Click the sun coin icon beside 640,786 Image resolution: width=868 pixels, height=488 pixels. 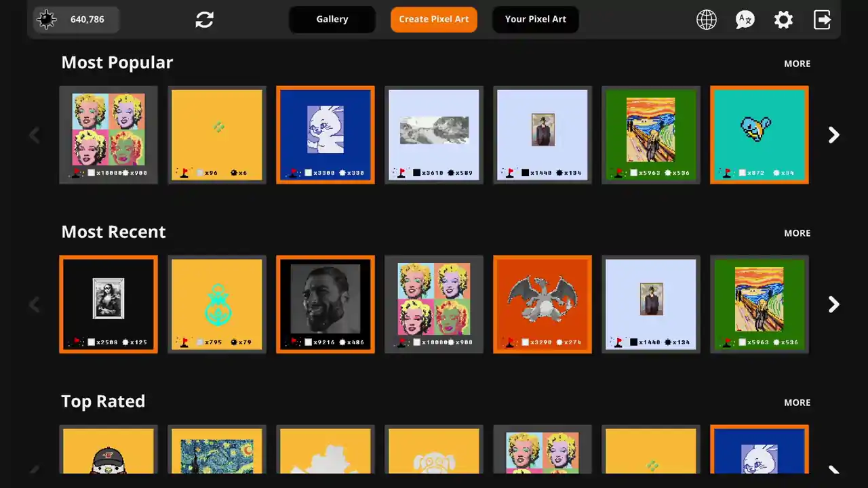click(47, 20)
